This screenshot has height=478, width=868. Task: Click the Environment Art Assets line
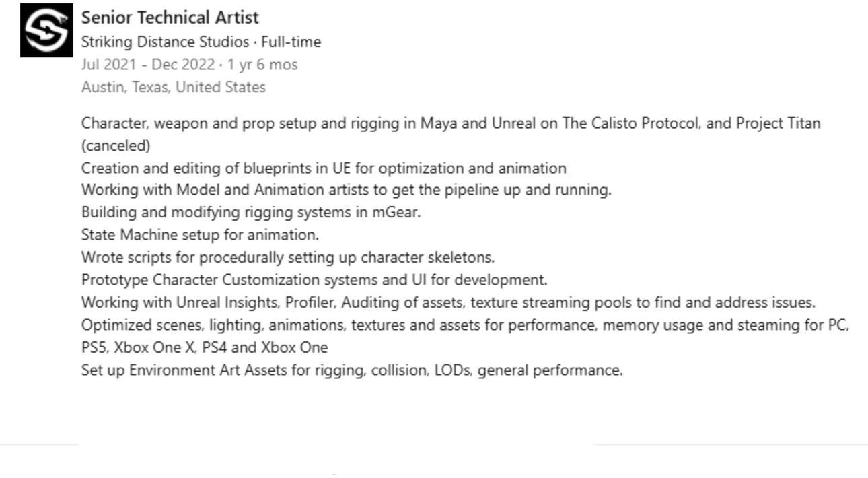click(x=351, y=370)
